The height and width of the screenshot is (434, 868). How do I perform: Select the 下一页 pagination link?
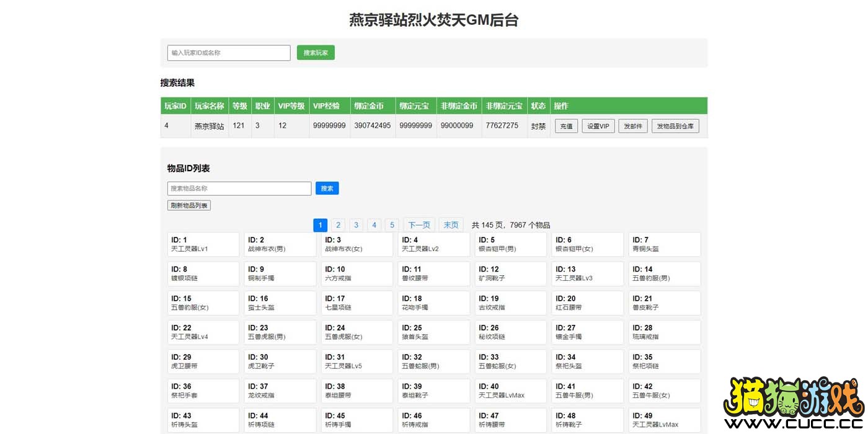pyautogui.click(x=419, y=225)
